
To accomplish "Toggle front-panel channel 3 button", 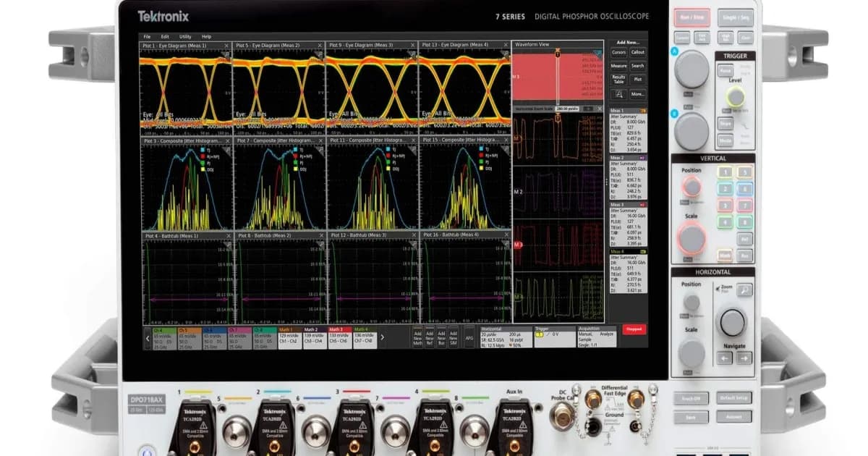I will [725, 206].
